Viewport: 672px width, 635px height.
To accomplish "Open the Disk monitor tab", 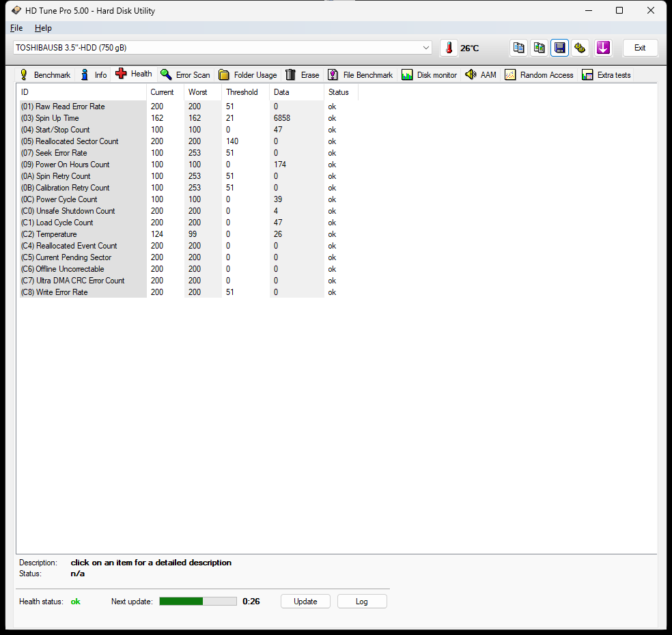I will coord(430,75).
